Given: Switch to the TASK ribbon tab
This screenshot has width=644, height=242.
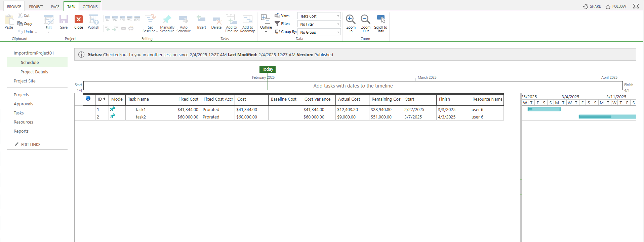Looking at the screenshot, I should click(71, 7).
